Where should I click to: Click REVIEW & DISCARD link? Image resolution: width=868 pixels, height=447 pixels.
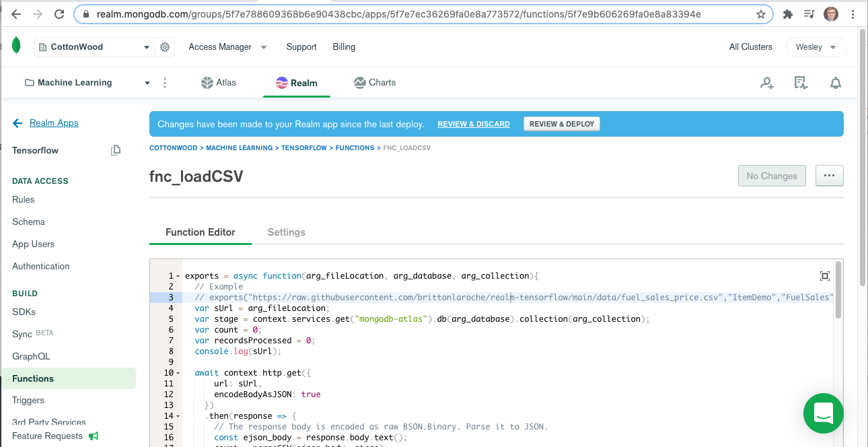(x=474, y=124)
